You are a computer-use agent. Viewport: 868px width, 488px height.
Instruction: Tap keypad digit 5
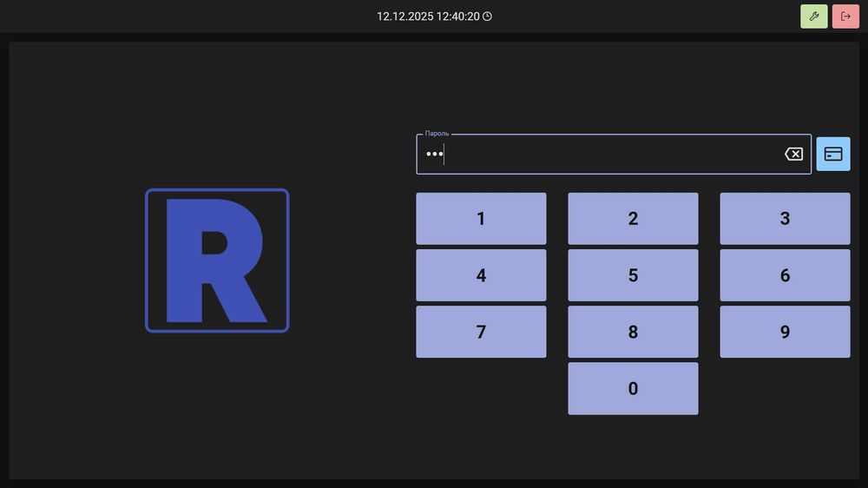(x=633, y=275)
